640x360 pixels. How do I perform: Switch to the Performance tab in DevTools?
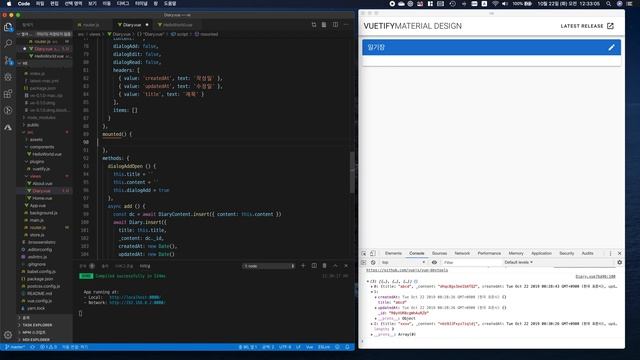489,253
